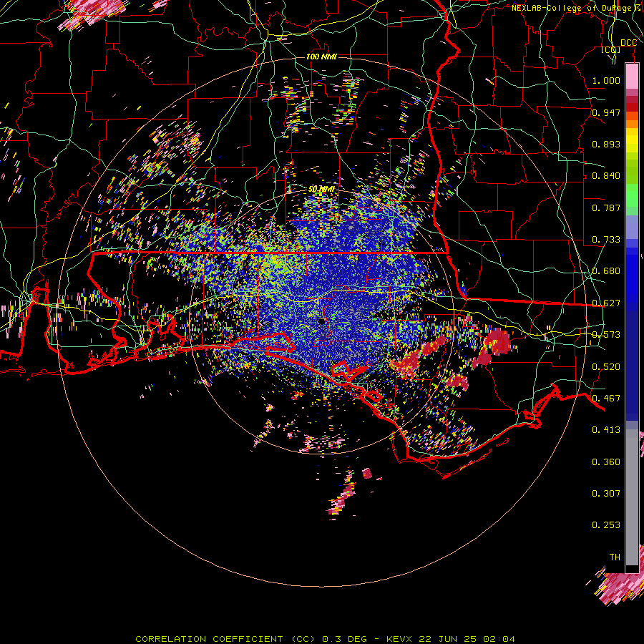
Task: Click the CORRELATION COEFFICIENT (CC) caption text
Action: point(225,639)
